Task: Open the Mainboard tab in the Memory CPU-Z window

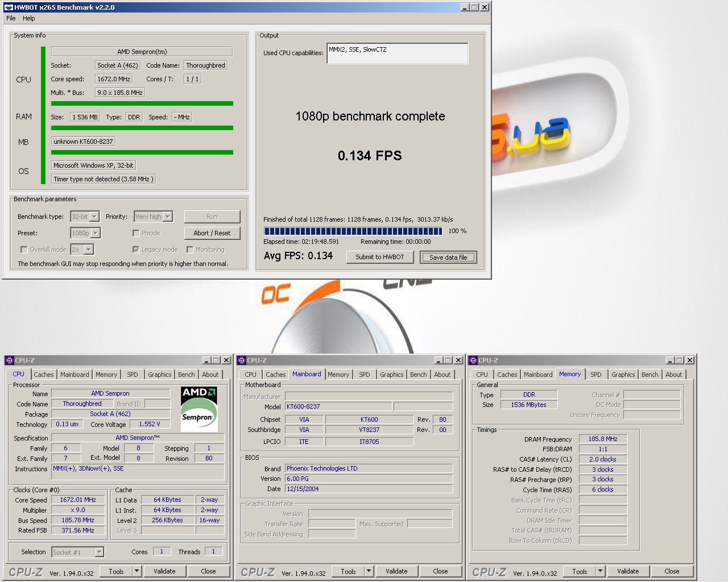Action: tap(538, 375)
